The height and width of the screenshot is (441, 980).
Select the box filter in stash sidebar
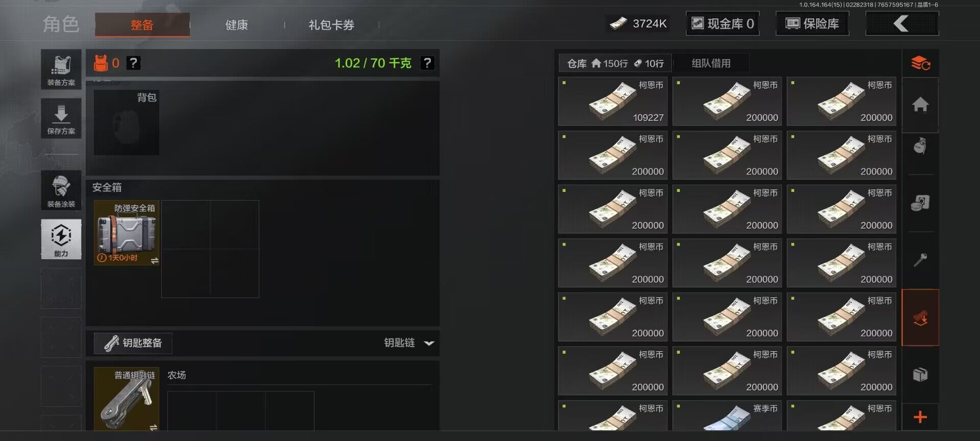(x=920, y=375)
